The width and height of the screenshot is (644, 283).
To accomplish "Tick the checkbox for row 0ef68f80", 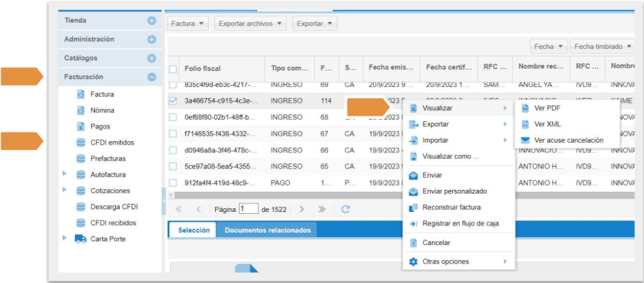I will 173,117.
